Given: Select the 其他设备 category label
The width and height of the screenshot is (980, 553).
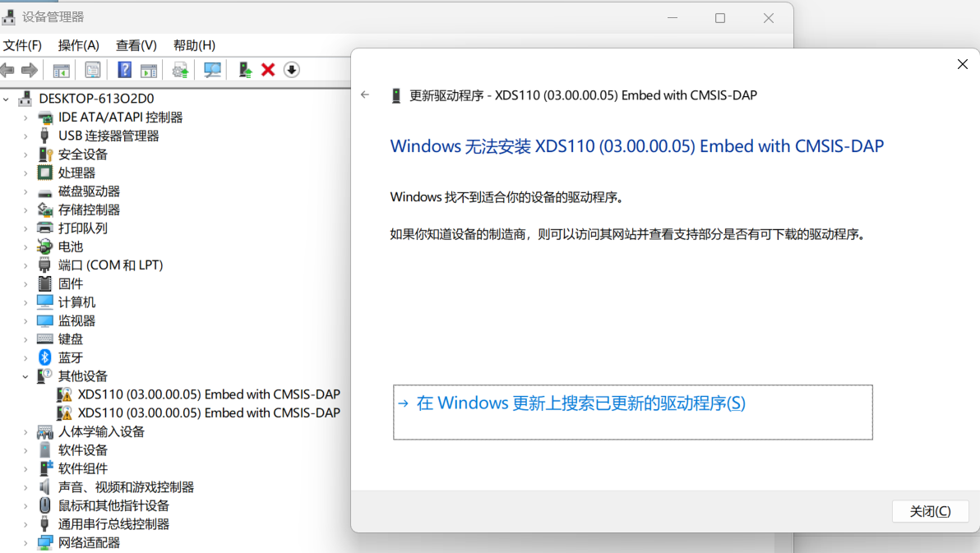Looking at the screenshot, I should tap(82, 376).
